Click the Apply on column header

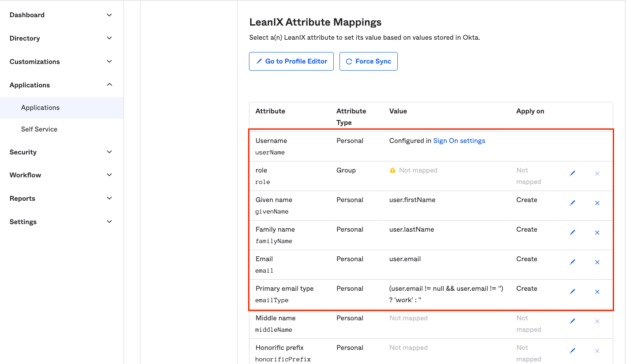click(530, 111)
